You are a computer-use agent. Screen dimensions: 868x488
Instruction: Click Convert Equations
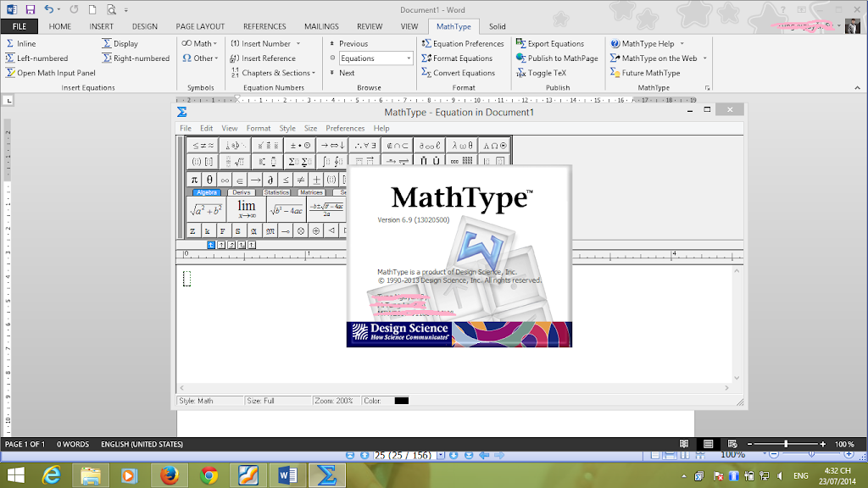[458, 73]
